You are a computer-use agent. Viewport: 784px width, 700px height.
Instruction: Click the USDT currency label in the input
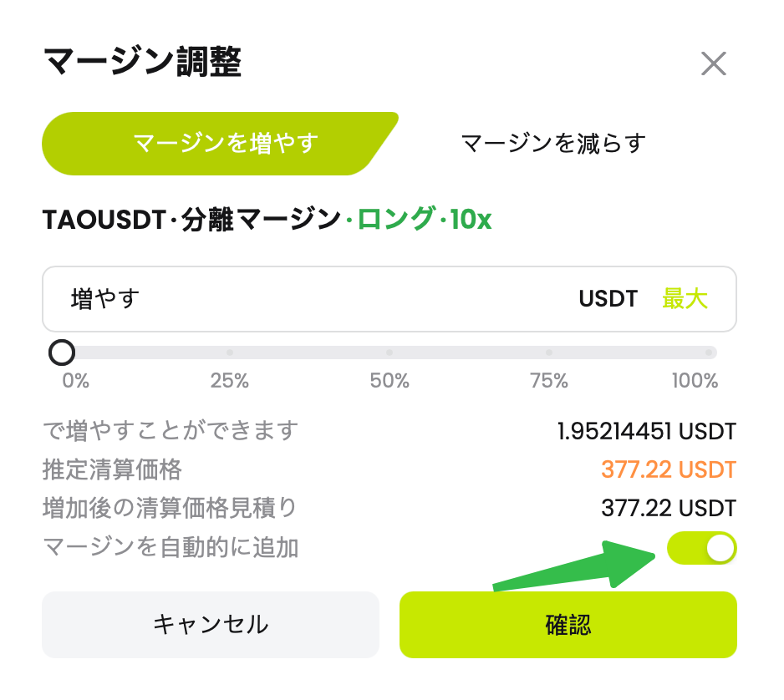point(608,299)
